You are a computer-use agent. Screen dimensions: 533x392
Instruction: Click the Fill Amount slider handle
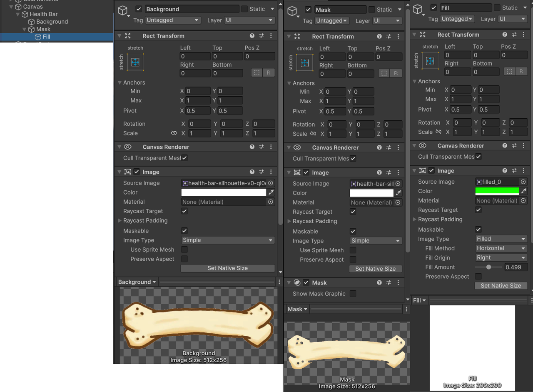point(488,267)
